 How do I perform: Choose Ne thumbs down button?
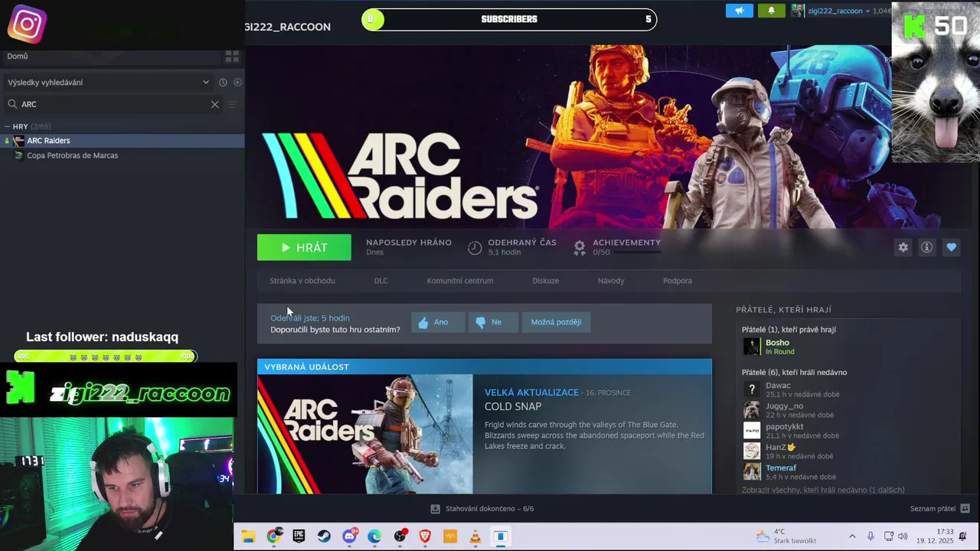[x=493, y=322]
